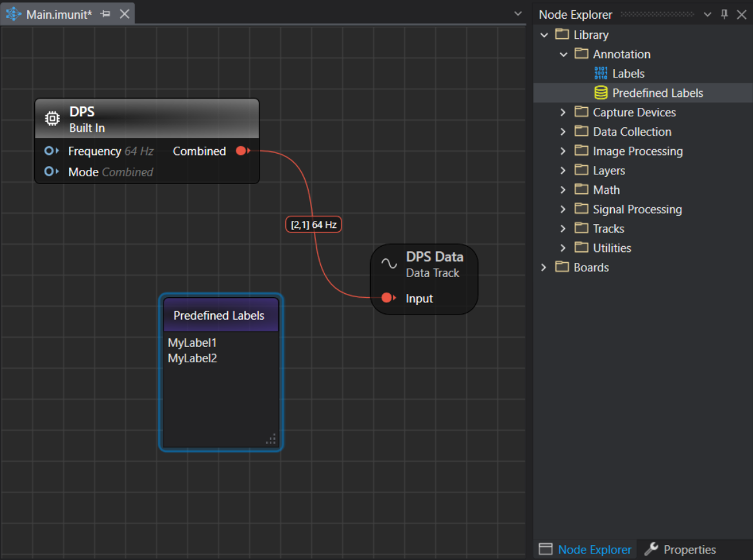Open the Node Explorer window position dropdown
The height and width of the screenshot is (560, 753).
pos(707,15)
